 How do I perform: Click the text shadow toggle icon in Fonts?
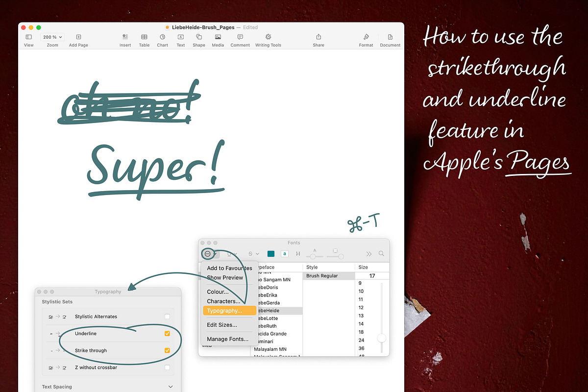click(298, 254)
